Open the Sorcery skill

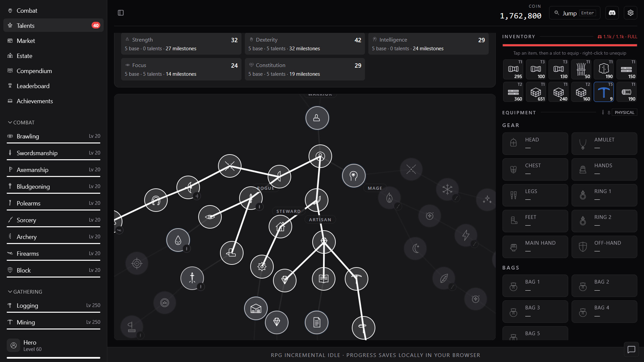point(54,221)
